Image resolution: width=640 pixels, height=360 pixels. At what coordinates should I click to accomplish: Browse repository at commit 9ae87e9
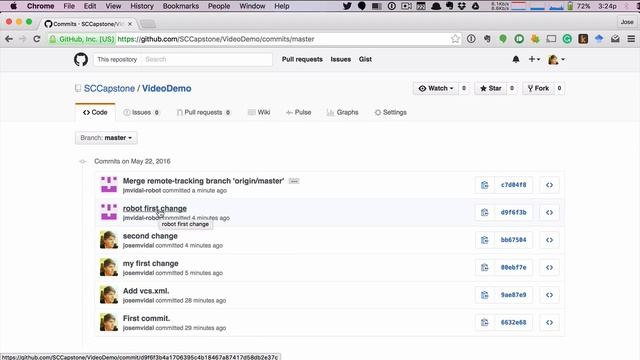[x=549, y=295]
